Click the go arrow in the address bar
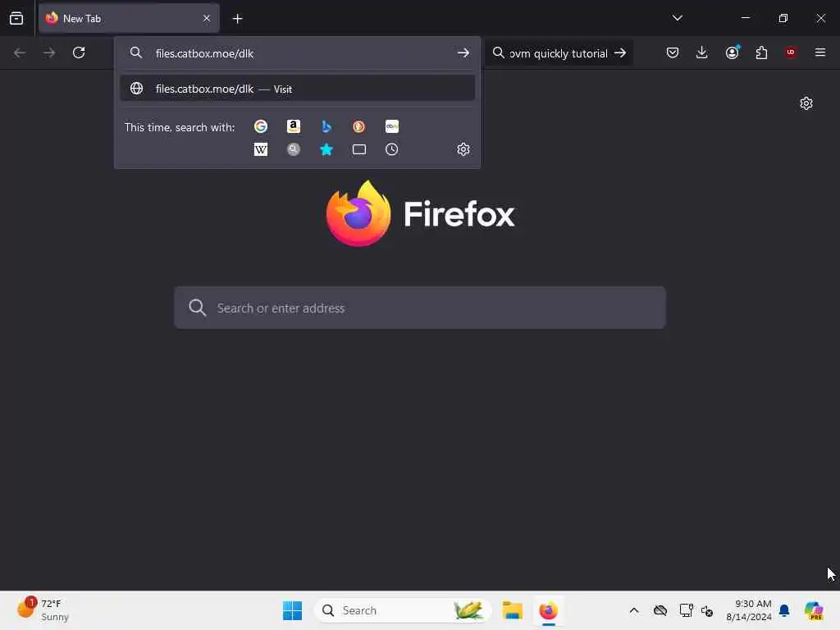Screen dimensions: 840x630 coord(463,53)
